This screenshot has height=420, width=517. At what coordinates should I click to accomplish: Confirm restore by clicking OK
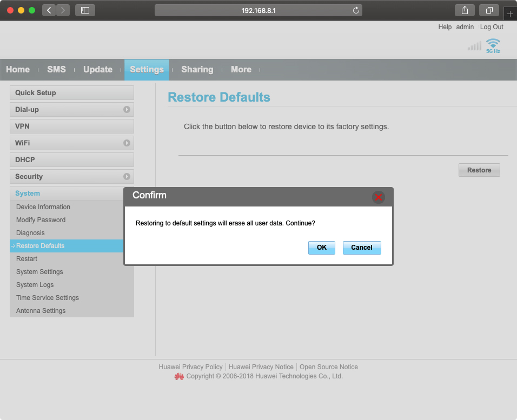pyautogui.click(x=321, y=247)
